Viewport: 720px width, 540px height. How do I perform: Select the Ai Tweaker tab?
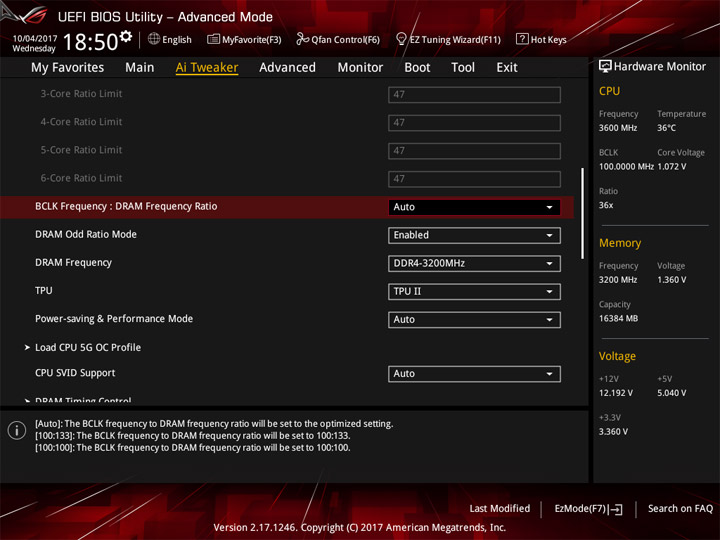tap(207, 68)
